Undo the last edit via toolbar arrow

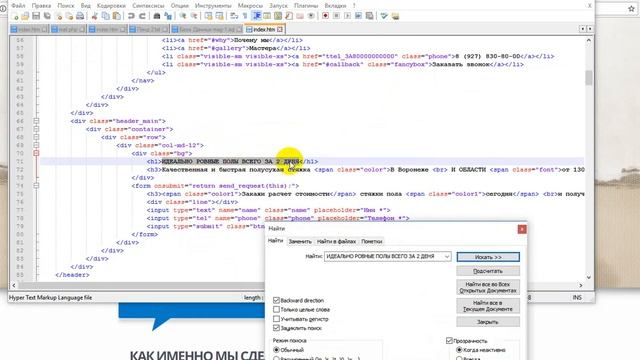coord(131,16)
